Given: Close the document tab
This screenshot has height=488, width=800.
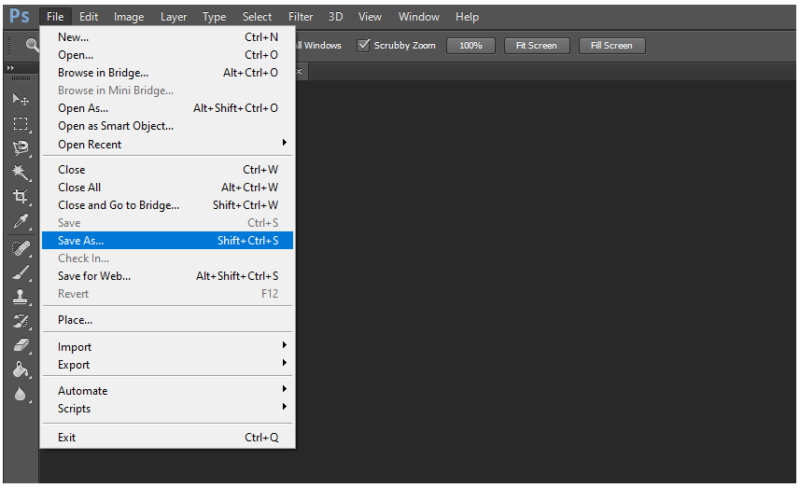Looking at the screenshot, I should (299, 71).
